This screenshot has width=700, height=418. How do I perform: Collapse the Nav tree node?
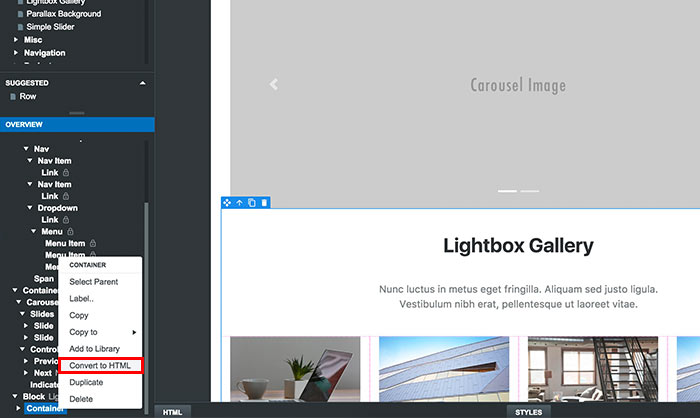26,149
